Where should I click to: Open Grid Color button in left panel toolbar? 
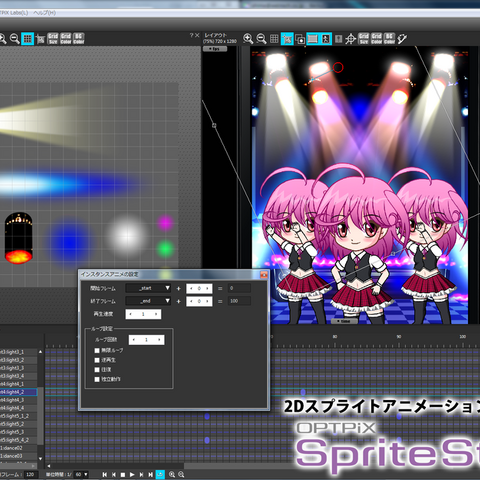[66, 39]
